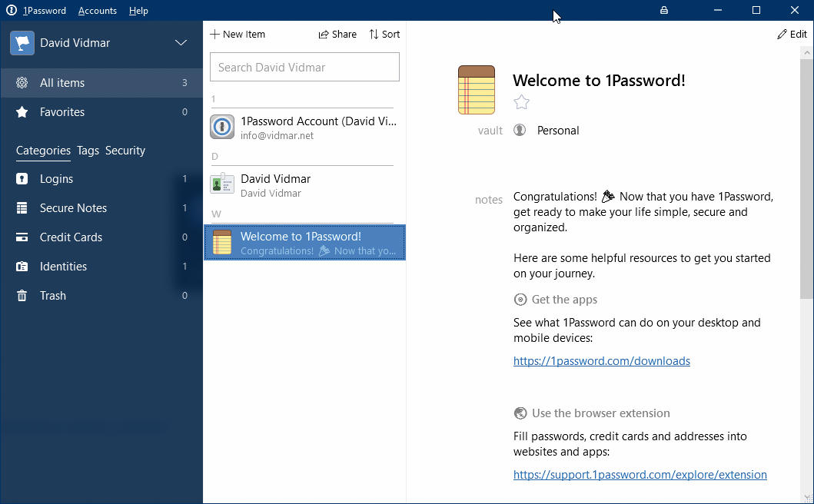Image resolution: width=814 pixels, height=504 pixels.
Task: Select 'Welcome to 1Password!' list item title
Action: point(301,236)
